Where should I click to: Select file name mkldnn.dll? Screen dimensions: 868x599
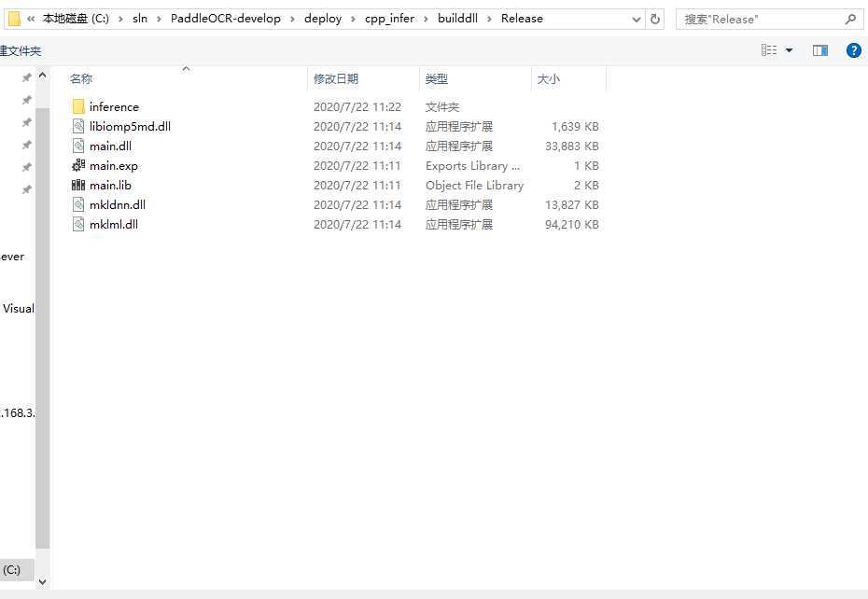118,205
